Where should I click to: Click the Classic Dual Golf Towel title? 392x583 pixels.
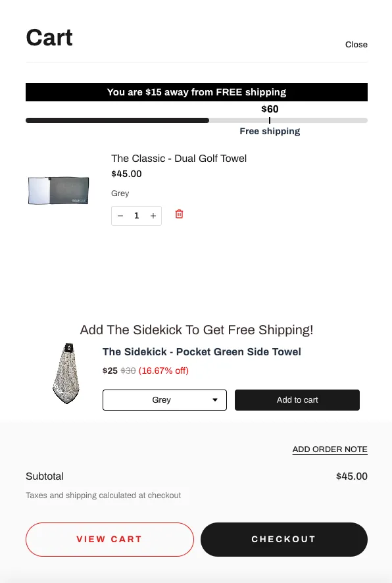[x=179, y=159]
